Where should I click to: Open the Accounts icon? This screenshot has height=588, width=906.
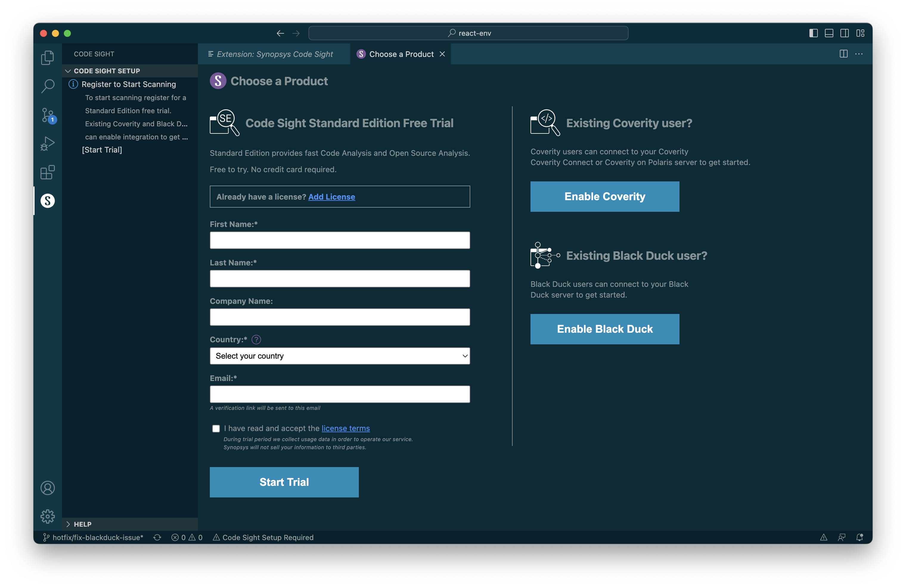(48, 488)
